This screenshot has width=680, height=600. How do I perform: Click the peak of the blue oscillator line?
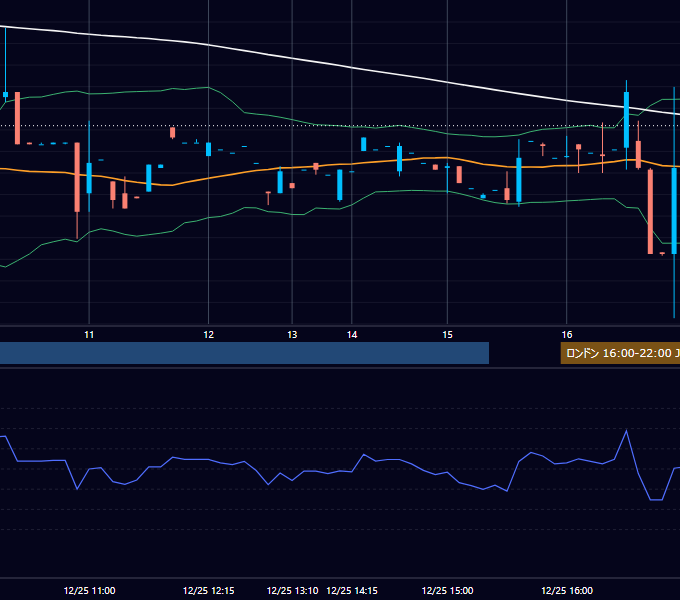626,430
